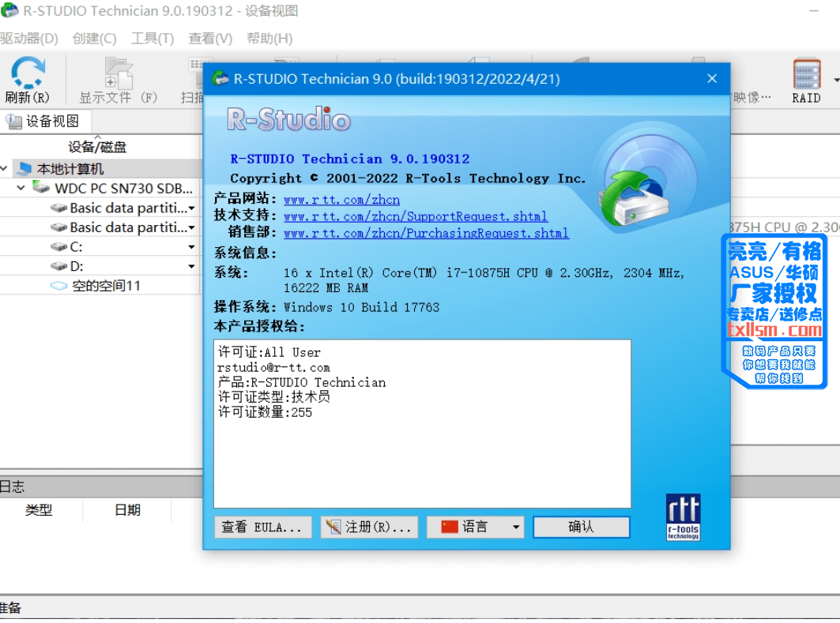Click the WDC PC SN730 disk icon
Image resolution: width=840 pixels, height=623 pixels.
pyautogui.click(x=41, y=188)
